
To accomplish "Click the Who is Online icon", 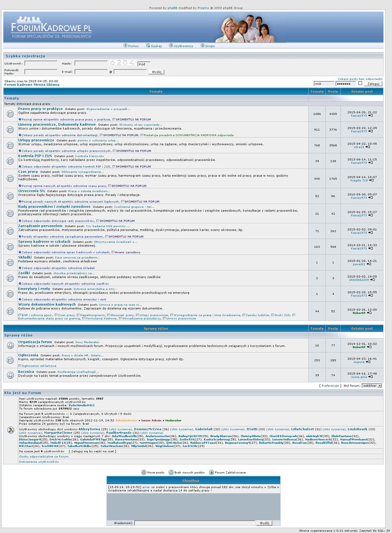I will click(x=10, y=430).
